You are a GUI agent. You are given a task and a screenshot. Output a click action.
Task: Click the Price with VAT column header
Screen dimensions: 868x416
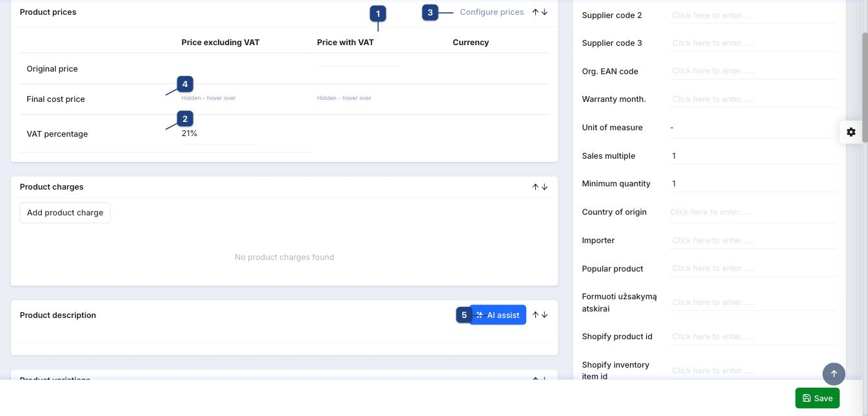pyautogui.click(x=345, y=43)
